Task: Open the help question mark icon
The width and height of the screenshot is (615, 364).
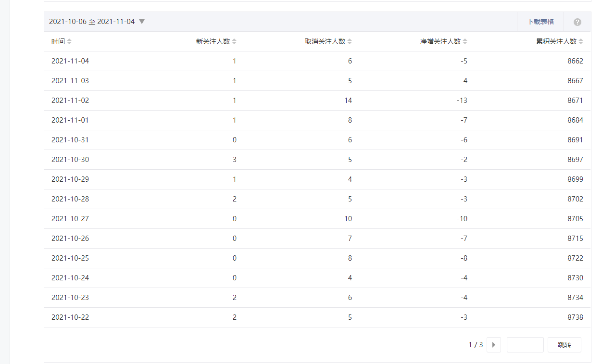Action: point(577,22)
